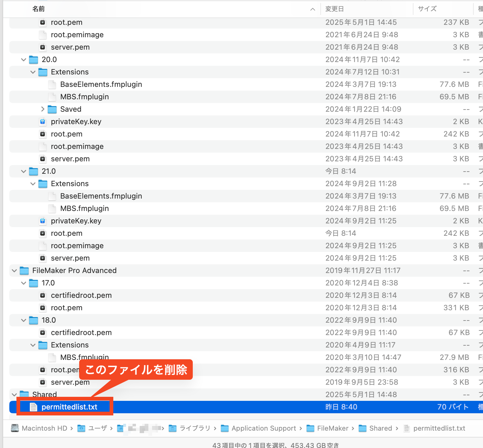Collapse the 17.0 folder disclosure arrow

[x=24, y=283]
